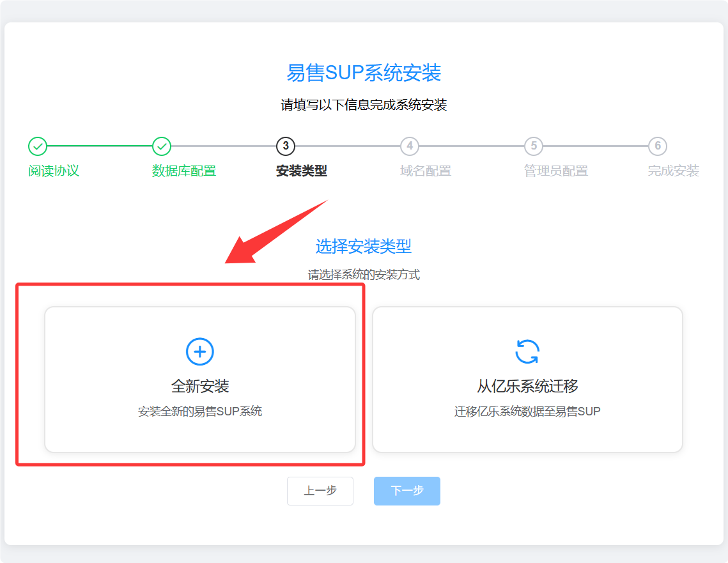Screen dimensions: 728x563
Task: Click the plus icon for fresh installation
Action: click(x=199, y=351)
